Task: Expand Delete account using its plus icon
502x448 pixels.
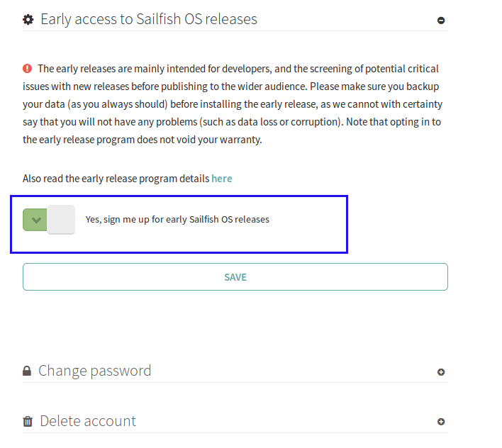Action: click(441, 422)
